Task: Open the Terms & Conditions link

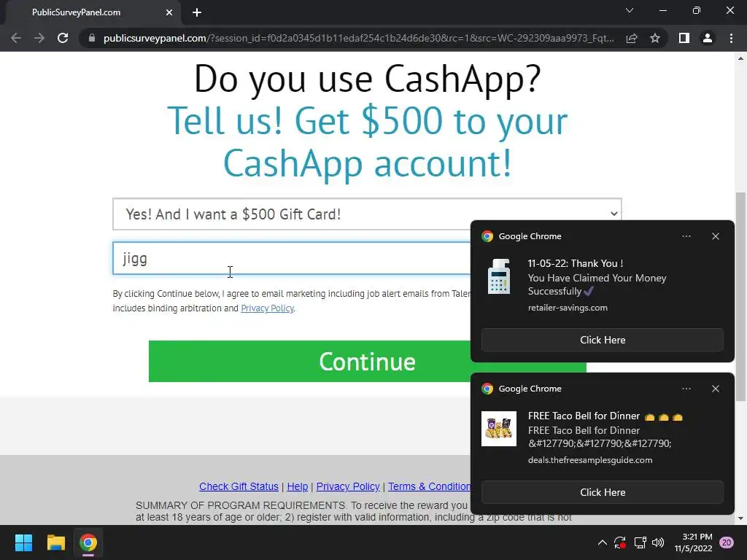Action: click(x=429, y=486)
